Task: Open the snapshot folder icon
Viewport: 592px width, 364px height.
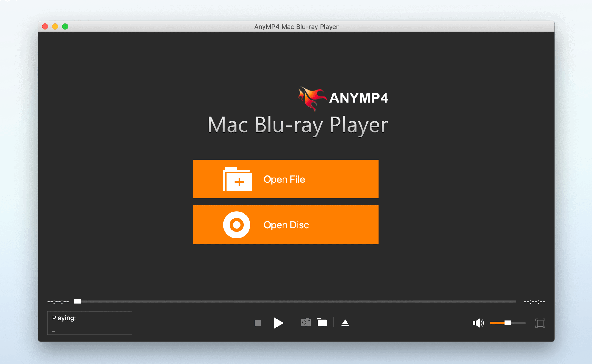Action: pyautogui.click(x=322, y=322)
